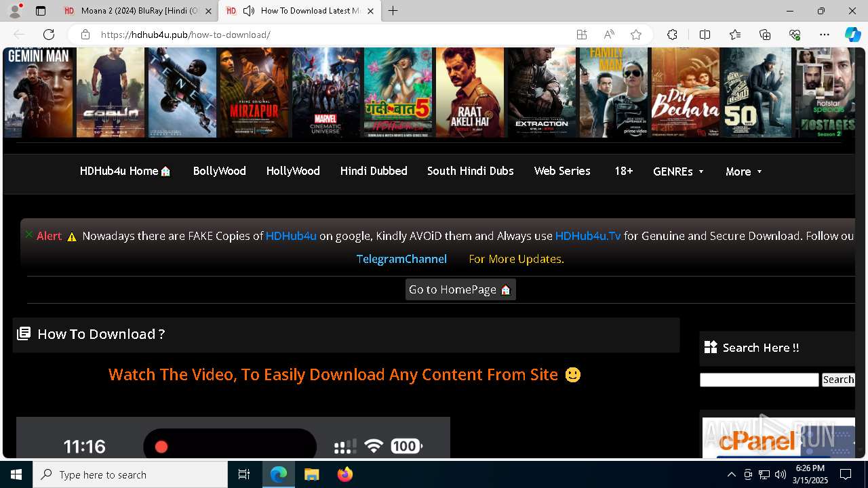Expand the More dropdown menu
The image size is (868, 488).
(x=744, y=171)
